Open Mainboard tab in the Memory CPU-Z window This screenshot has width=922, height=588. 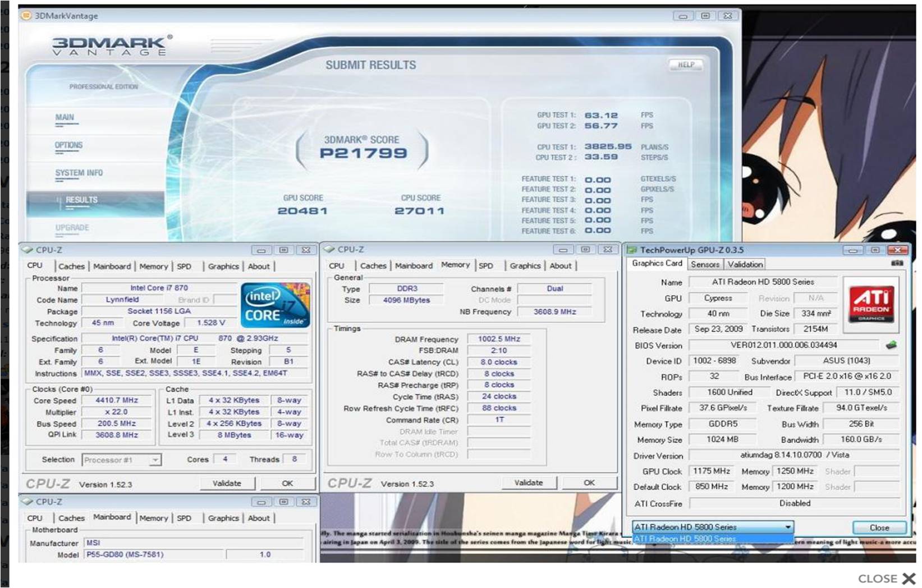tap(414, 266)
